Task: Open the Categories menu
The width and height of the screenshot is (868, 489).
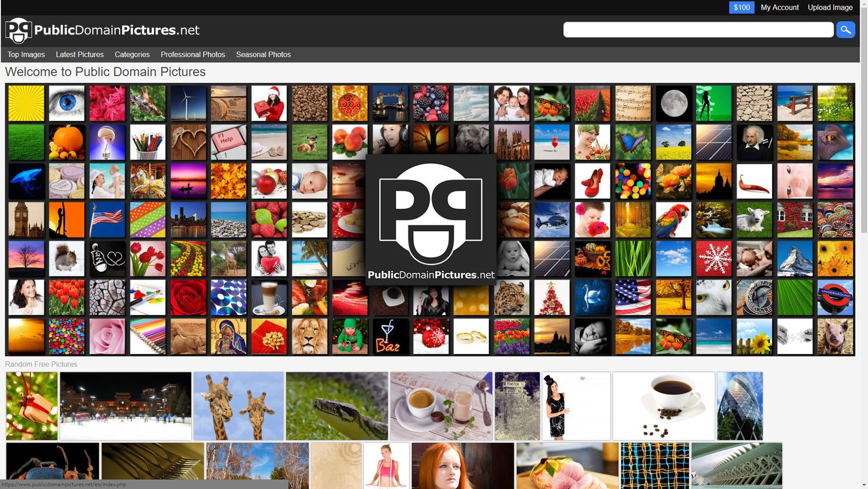Action: coord(132,55)
